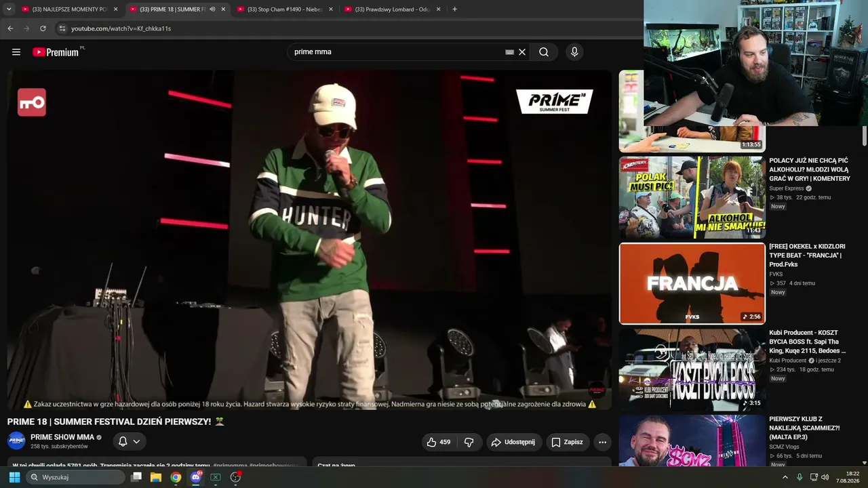This screenshot has height=488, width=868.
Task: Visit FVKS channel under FRANCJA video
Action: pyautogui.click(x=776, y=274)
